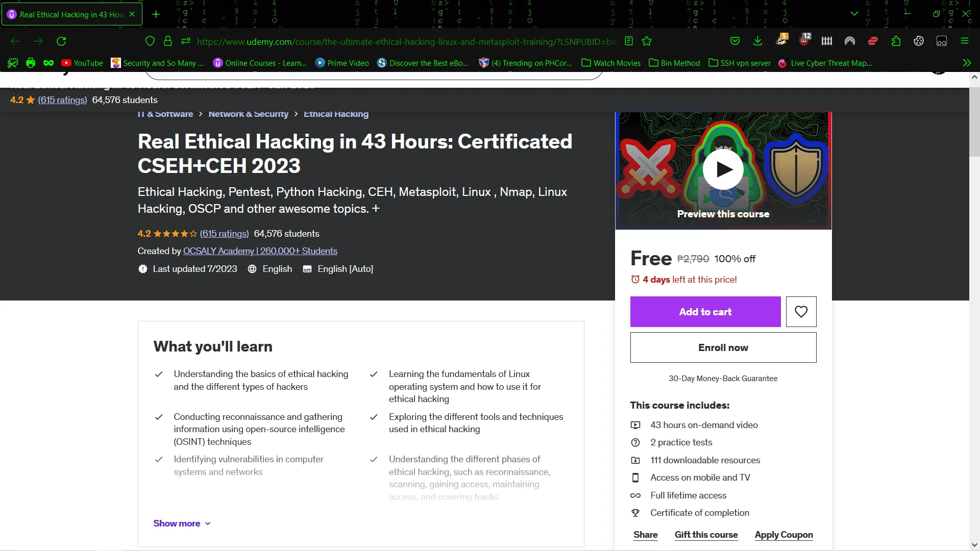Close the Real Ethical Hacking tab

pyautogui.click(x=132, y=14)
